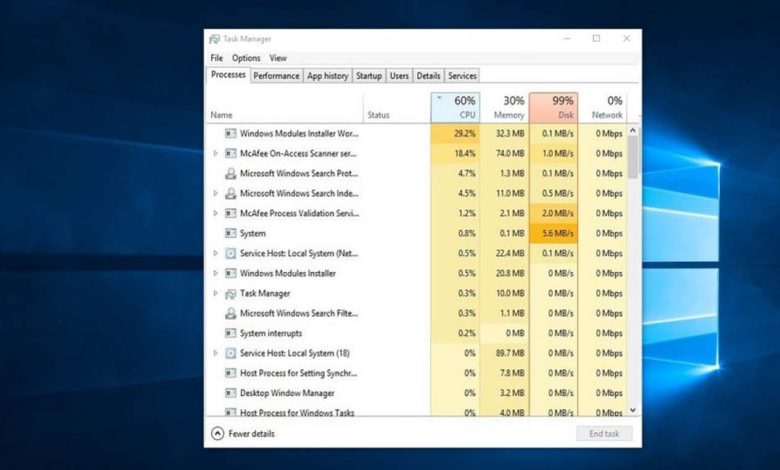Expand Service Host: Local System (18) row
Viewport: 780px width, 470px height.
click(215, 353)
